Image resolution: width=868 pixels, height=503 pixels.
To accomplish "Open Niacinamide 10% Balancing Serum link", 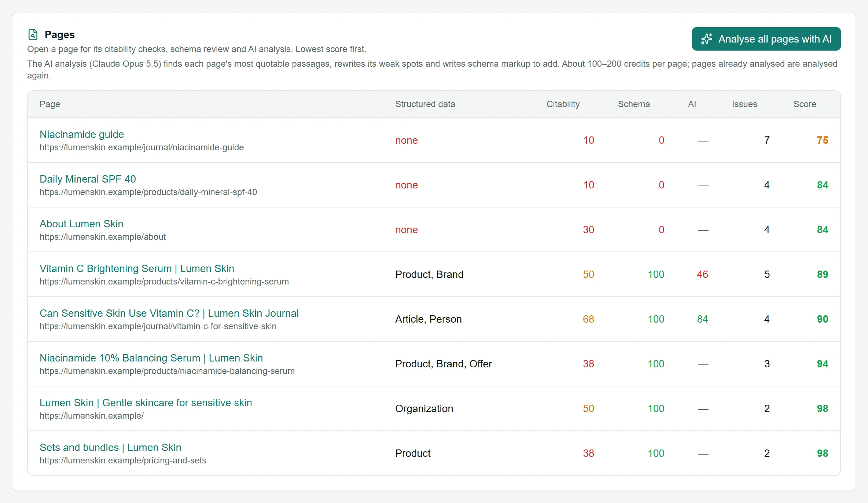I will click(x=151, y=358).
